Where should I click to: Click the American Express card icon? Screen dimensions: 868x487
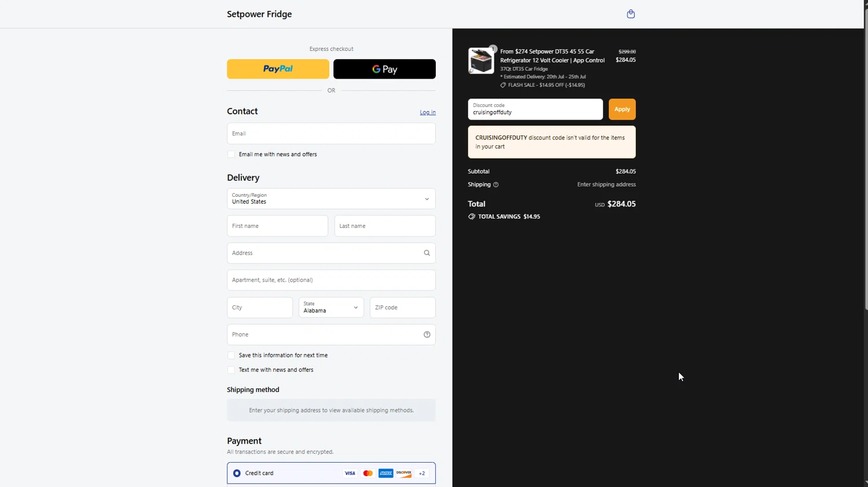386,473
